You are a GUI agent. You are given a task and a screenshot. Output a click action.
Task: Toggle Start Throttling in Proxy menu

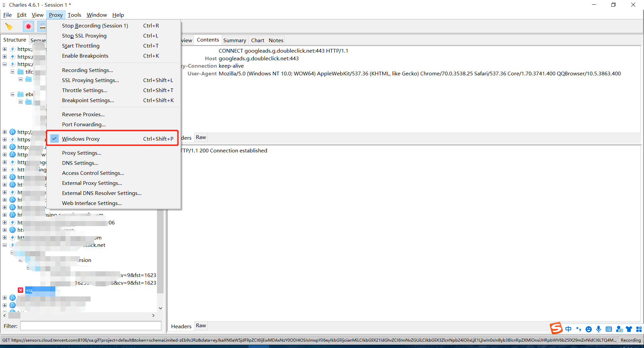point(80,46)
